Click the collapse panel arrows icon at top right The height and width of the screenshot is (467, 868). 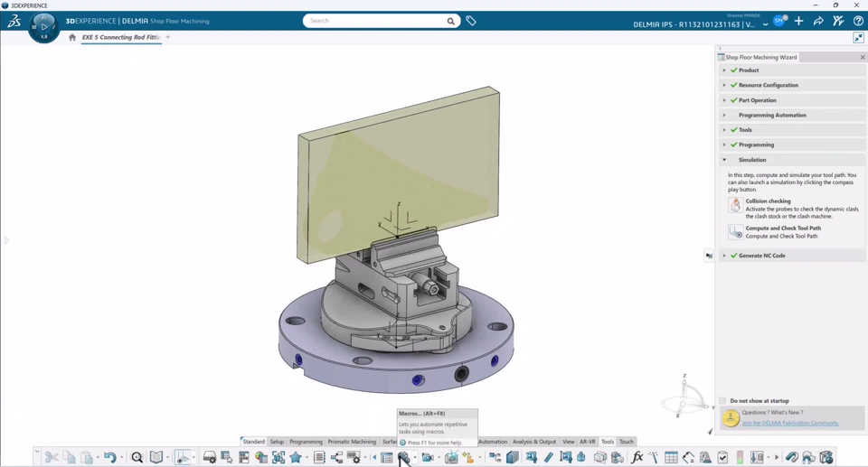(x=858, y=38)
